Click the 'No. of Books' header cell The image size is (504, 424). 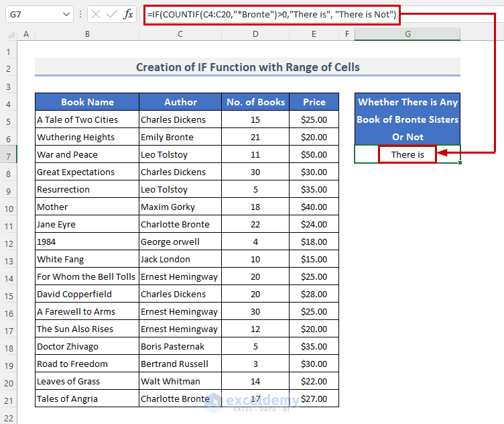coord(255,102)
